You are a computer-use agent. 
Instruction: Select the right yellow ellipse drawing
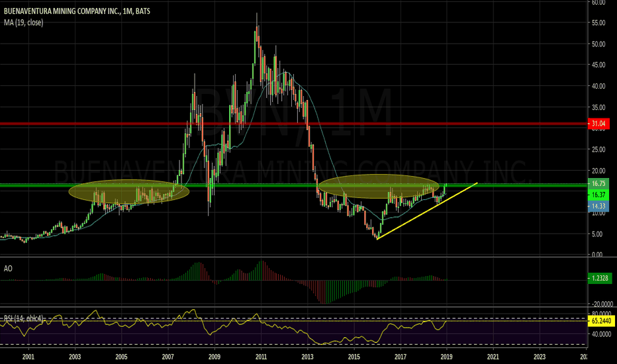[x=379, y=186]
